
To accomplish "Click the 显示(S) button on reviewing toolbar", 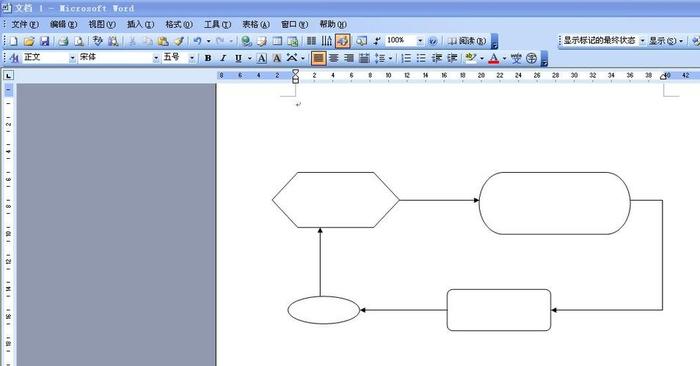I will point(662,41).
